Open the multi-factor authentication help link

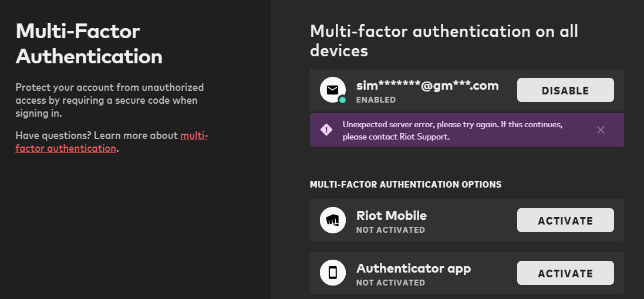[x=112, y=142]
